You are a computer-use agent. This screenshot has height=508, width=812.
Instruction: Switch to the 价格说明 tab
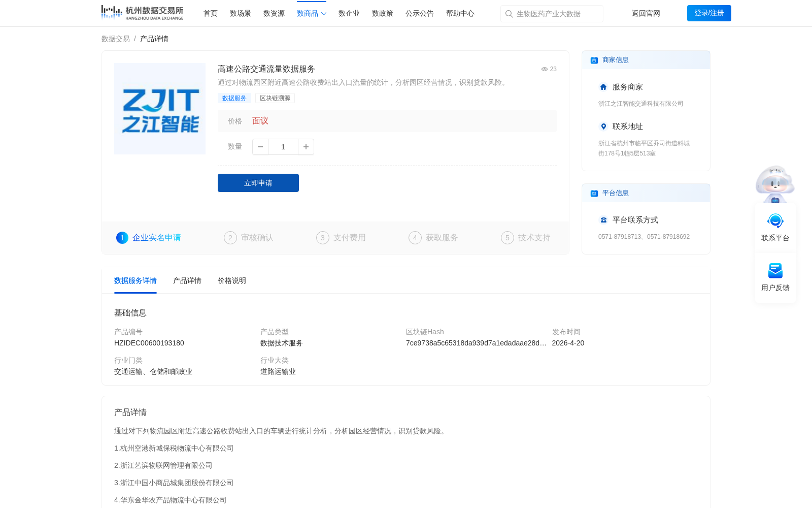(x=232, y=280)
